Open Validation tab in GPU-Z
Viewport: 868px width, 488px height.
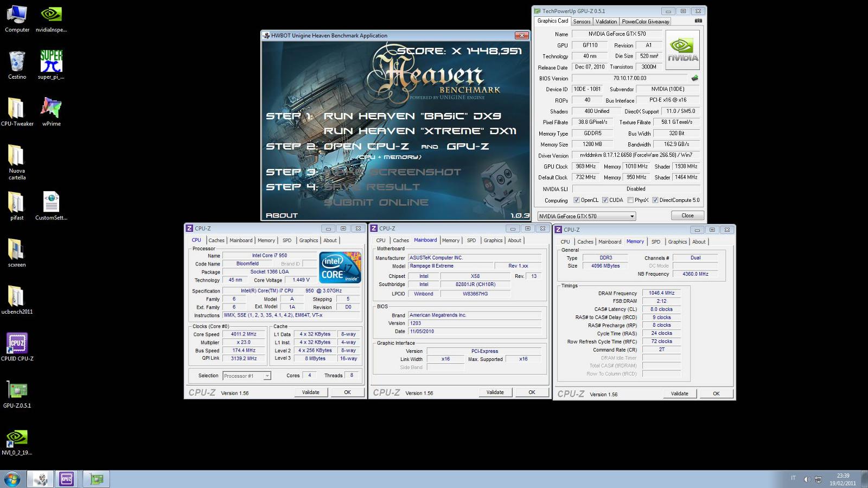pos(606,22)
